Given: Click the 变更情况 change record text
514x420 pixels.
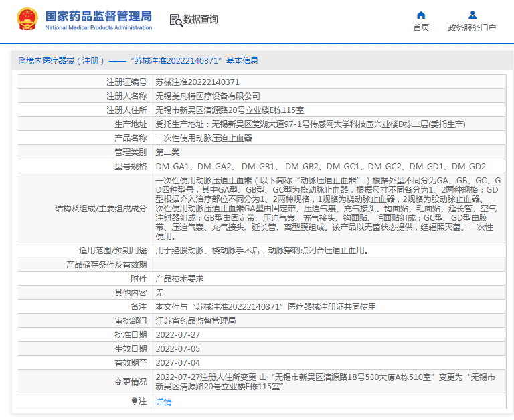Looking at the screenshot, I should click(325, 382).
